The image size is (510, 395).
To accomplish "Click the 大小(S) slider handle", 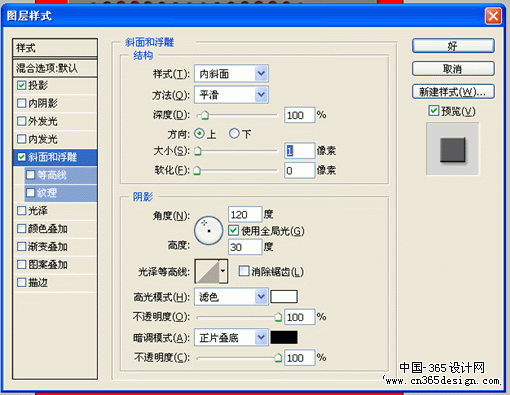I will [x=198, y=151].
